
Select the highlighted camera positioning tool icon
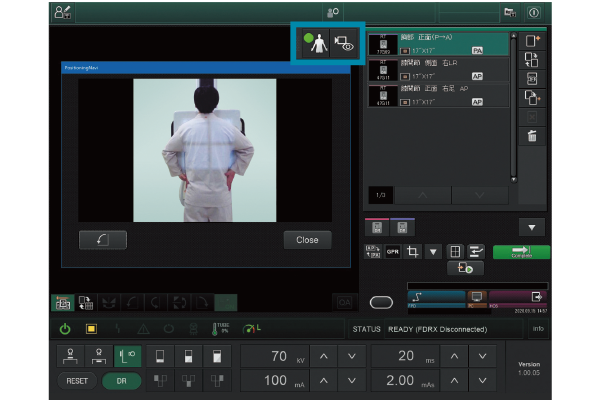63,303
